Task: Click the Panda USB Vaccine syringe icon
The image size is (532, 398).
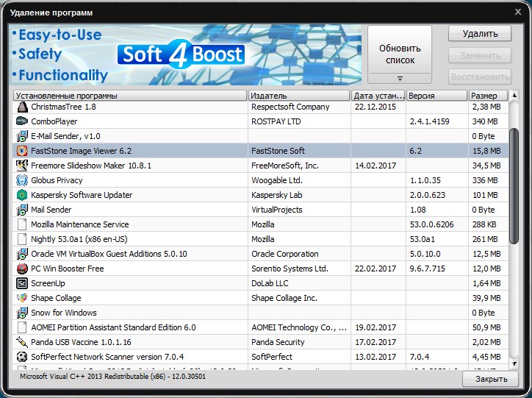Action: pos(22,342)
